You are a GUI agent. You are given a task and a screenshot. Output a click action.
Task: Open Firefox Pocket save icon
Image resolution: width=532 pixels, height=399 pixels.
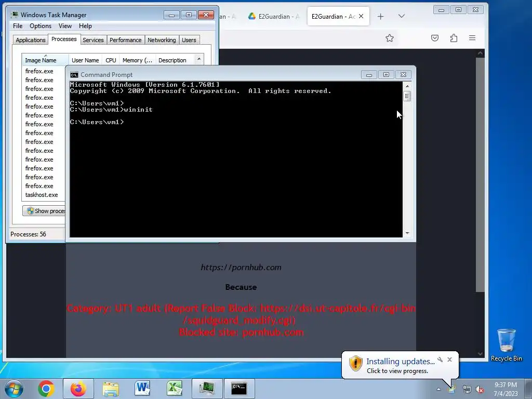pyautogui.click(x=435, y=38)
